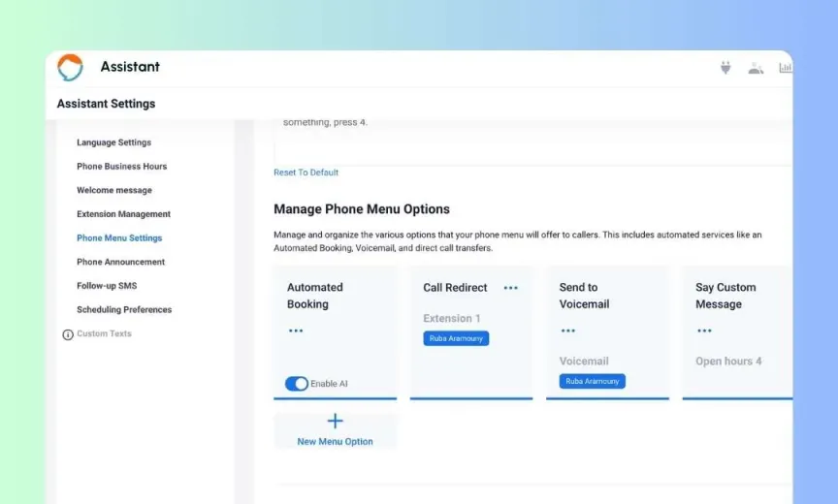Open the analytics chart icon
This screenshot has height=504, width=838.
785,68
